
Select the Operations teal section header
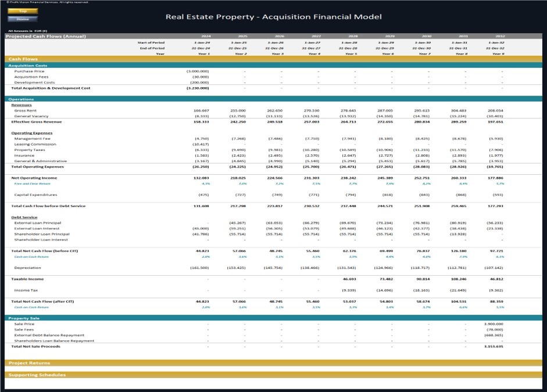[273, 99]
